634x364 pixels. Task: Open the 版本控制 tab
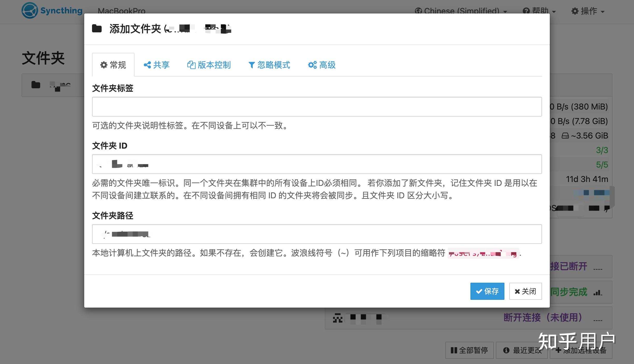[x=209, y=65]
